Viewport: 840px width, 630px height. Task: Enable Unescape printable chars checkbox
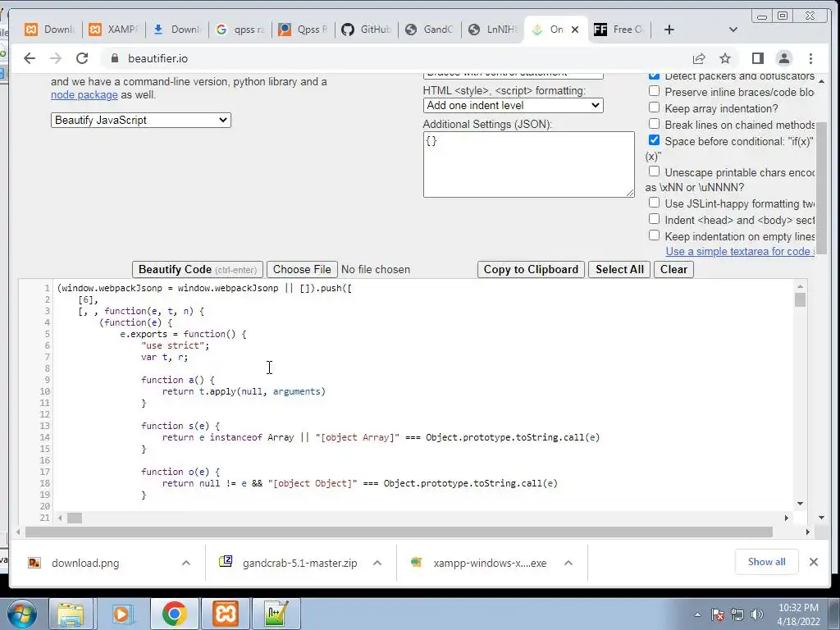654,171
